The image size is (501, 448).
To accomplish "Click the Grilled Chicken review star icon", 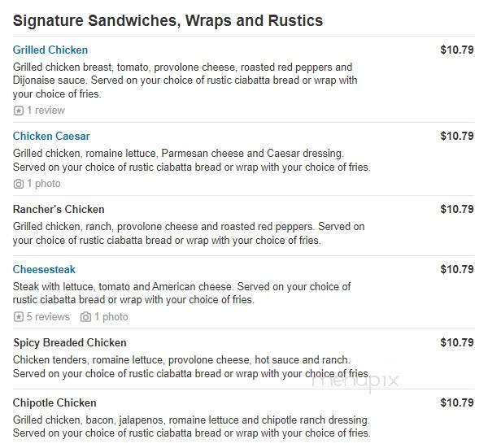I will (x=19, y=111).
